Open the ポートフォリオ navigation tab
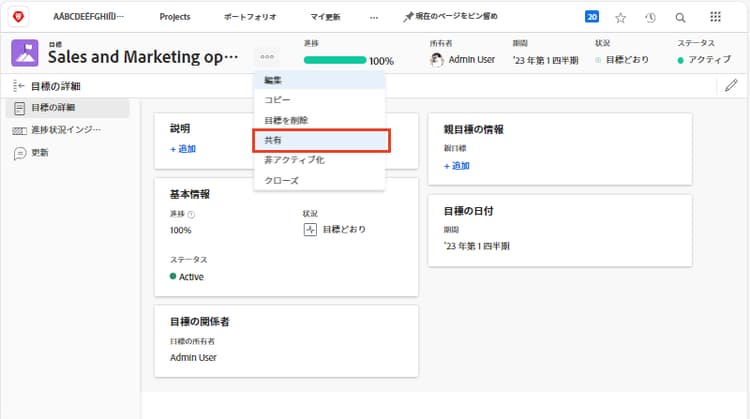 pos(250,17)
